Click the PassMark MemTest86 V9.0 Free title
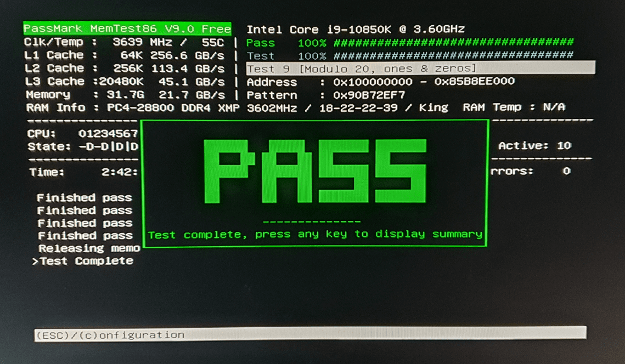 tap(127, 29)
